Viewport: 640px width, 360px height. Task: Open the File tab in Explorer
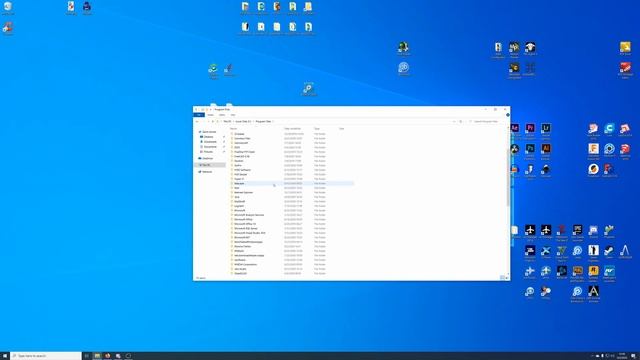(x=199, y=115)
